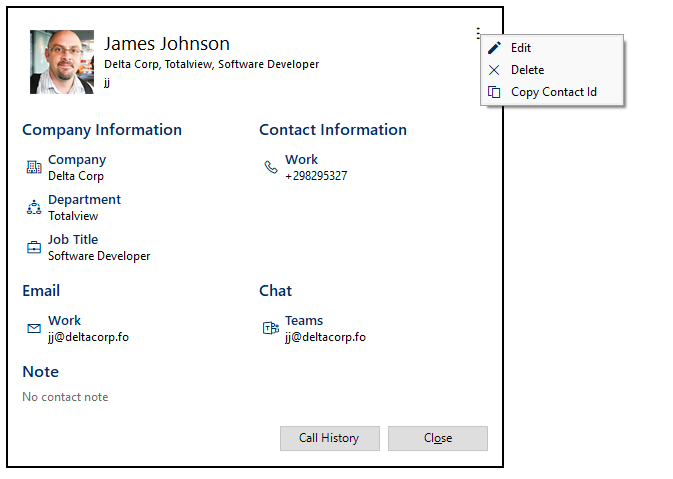Select Edit from the context menu
The width and height of the screenshot is (673, 479).
click(552, 48)
